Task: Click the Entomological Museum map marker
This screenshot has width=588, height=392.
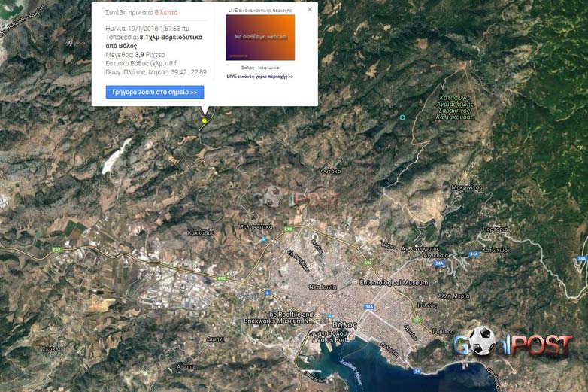Action: tap(355, 282)
